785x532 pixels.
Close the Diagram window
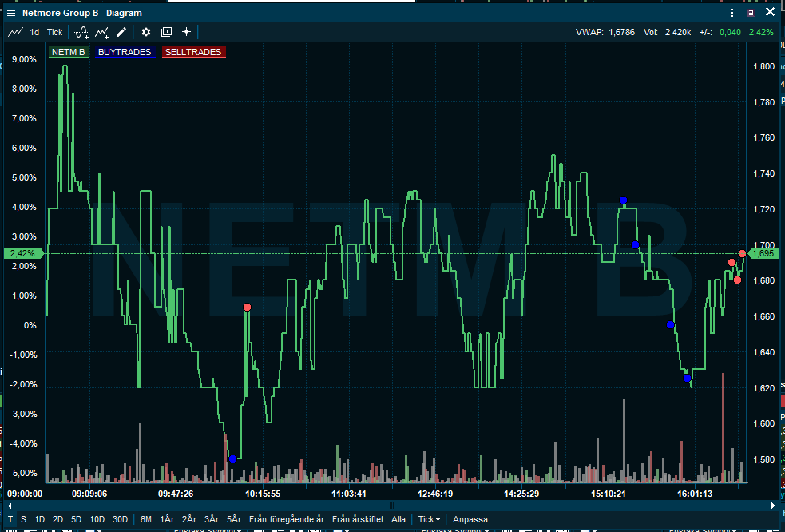[770, 12]
